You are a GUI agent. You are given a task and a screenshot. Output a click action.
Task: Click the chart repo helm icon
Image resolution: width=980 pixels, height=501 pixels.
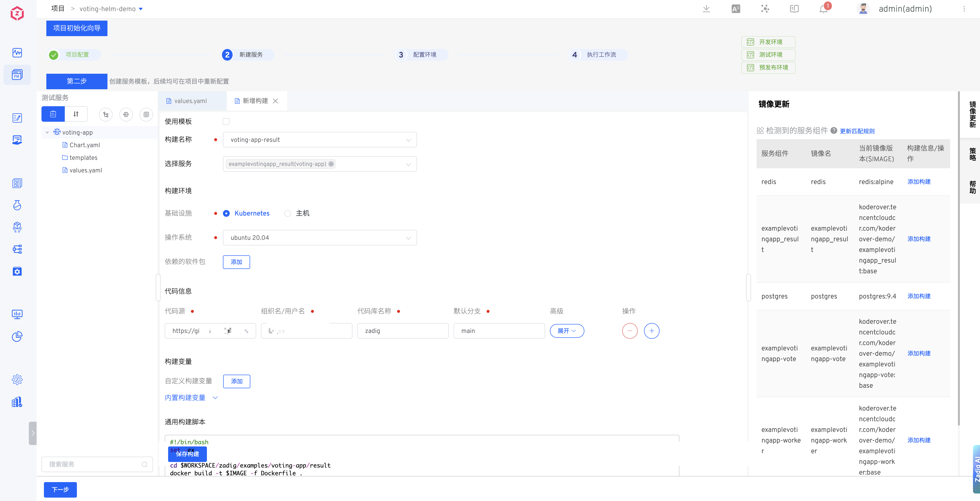[x=126, y=114]
